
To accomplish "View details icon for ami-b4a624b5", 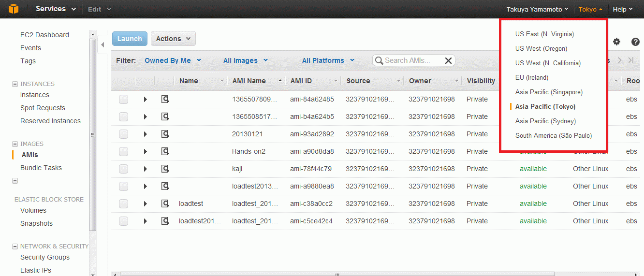I will 165,116.
